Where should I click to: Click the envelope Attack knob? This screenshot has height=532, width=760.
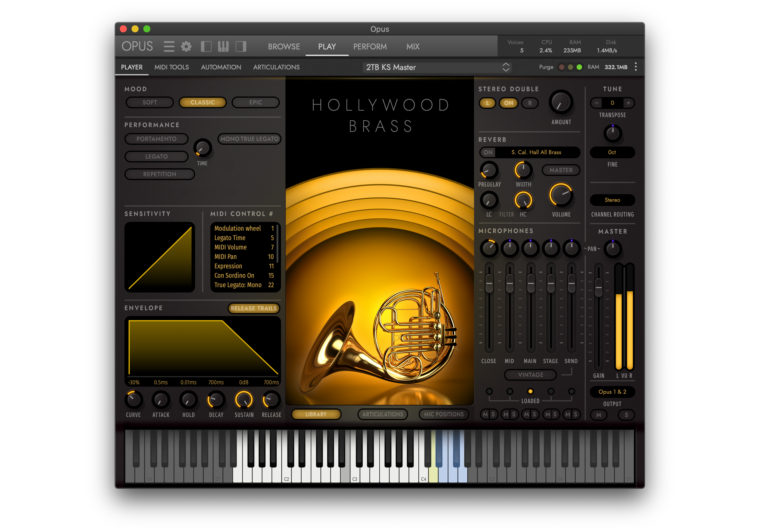[x=161, y=400]
